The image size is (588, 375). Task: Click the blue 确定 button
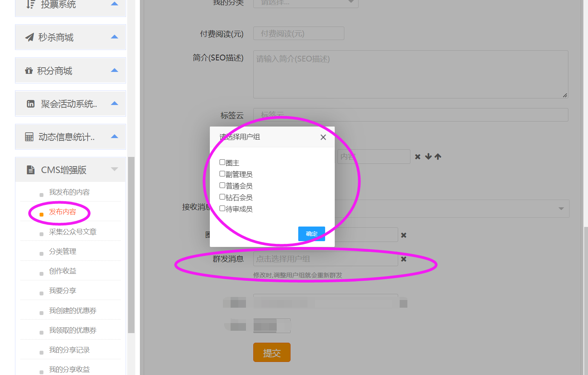[311, 234]
